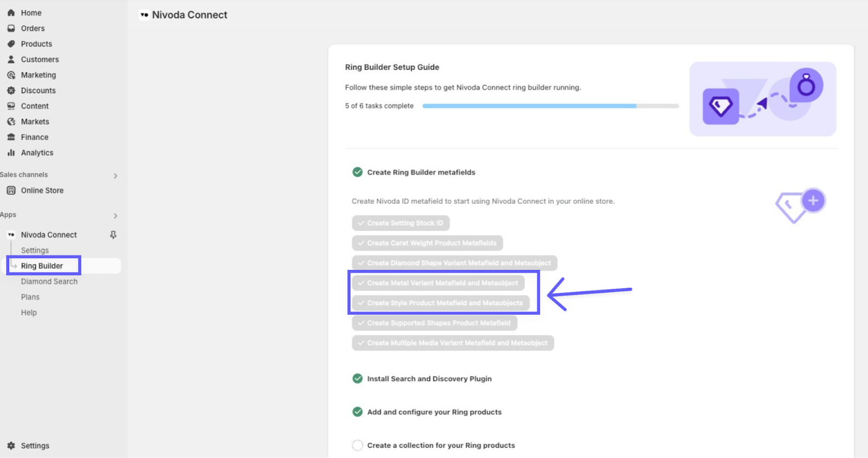Click Nivoda Connect app label in sidebar

[49, 235]
